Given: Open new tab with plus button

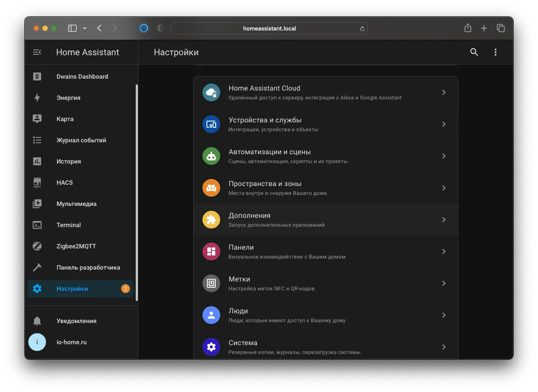Looking at the screenshot, I should pos(484,28).
